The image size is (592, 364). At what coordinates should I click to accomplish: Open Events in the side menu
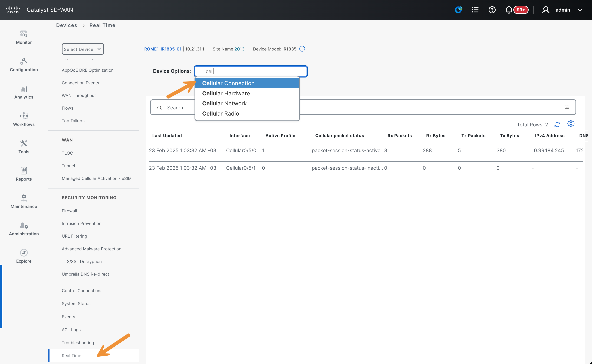tap(68, 317)
